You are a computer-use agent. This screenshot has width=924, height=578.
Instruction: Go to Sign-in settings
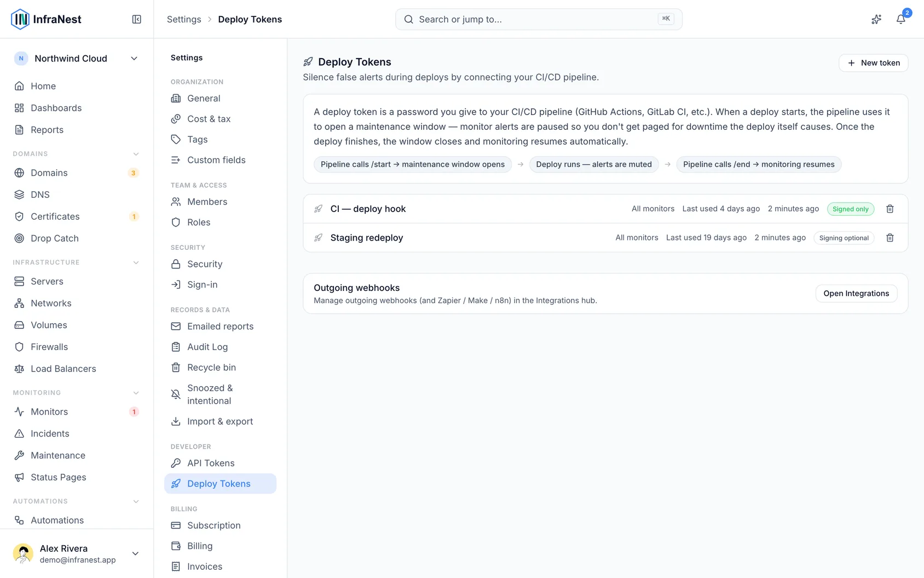220,285
